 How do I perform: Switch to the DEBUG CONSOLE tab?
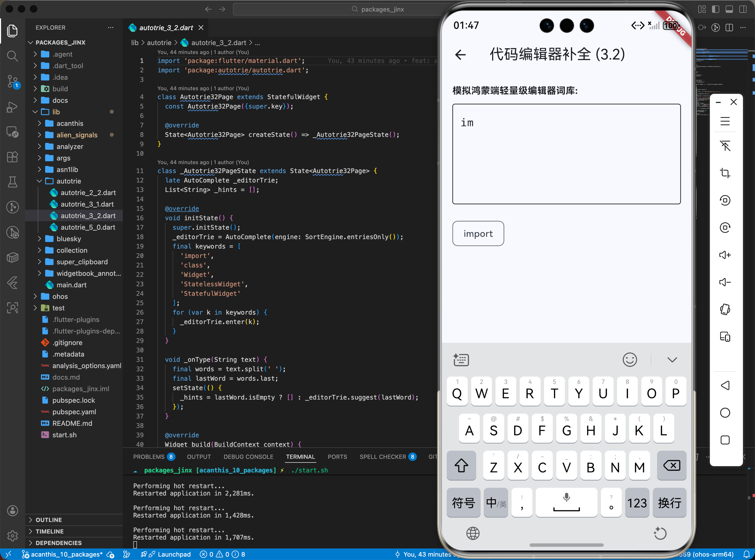248,457
